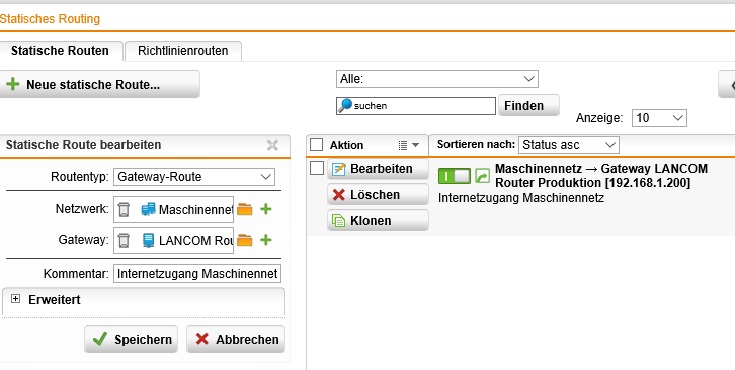Click Neue statische Route button
735x370 pixels.
pos(99,84)
